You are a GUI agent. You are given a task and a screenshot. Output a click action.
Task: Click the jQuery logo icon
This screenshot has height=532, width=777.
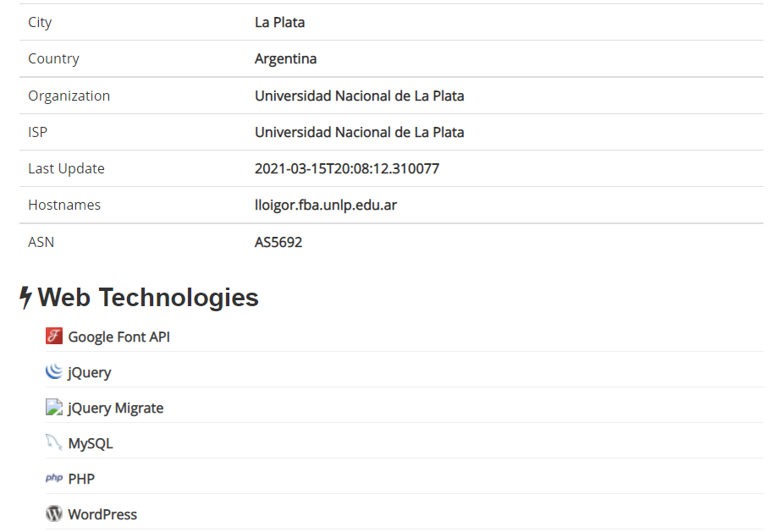point(54,371)
